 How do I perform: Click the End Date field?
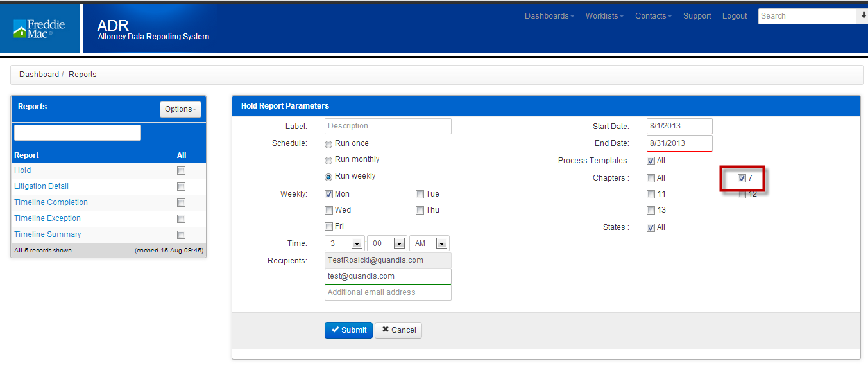(x=679, y=143)
